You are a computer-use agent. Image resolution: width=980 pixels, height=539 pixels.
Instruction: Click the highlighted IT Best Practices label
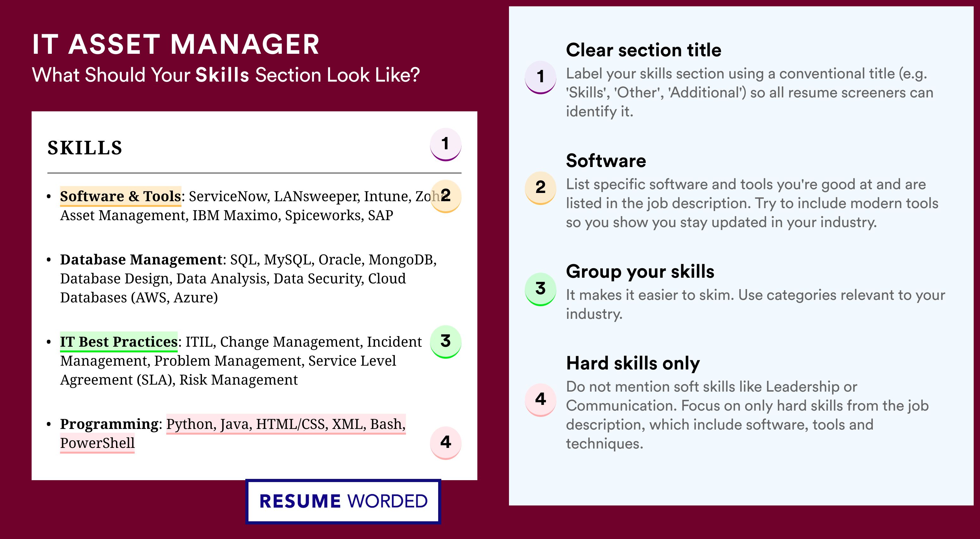tap(119, 342)
